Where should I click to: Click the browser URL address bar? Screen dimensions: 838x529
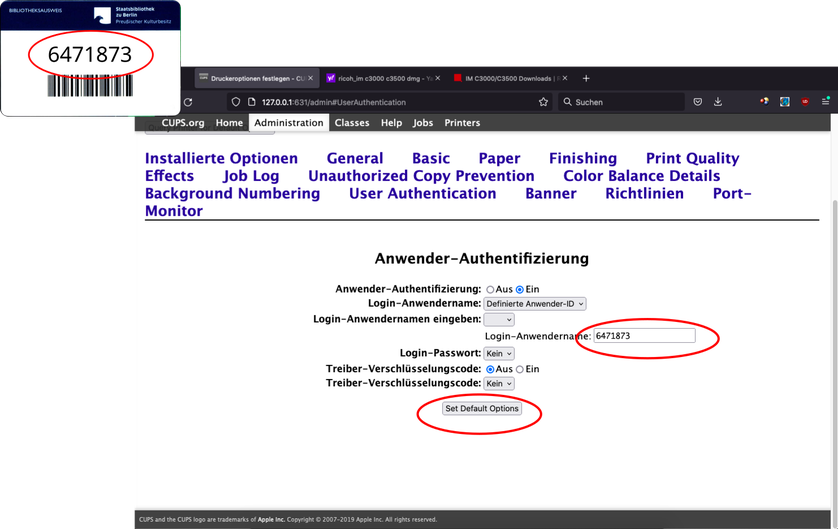[392, 102]
